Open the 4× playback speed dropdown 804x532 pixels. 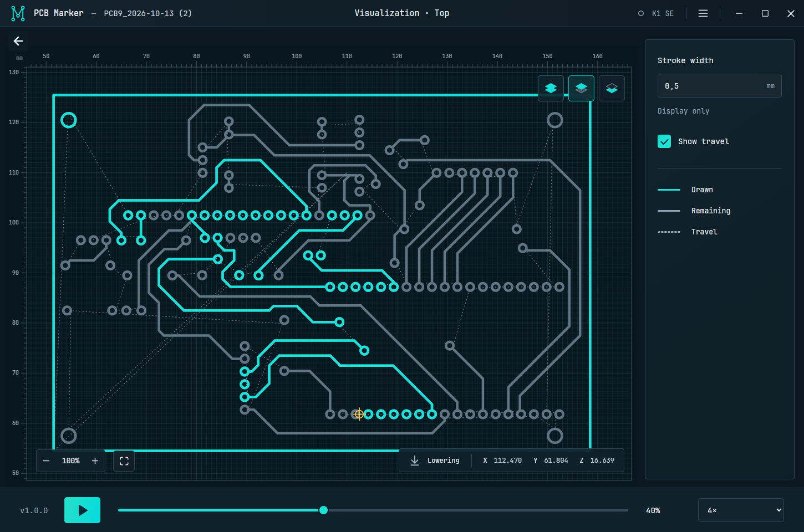(x=741, y=510)
